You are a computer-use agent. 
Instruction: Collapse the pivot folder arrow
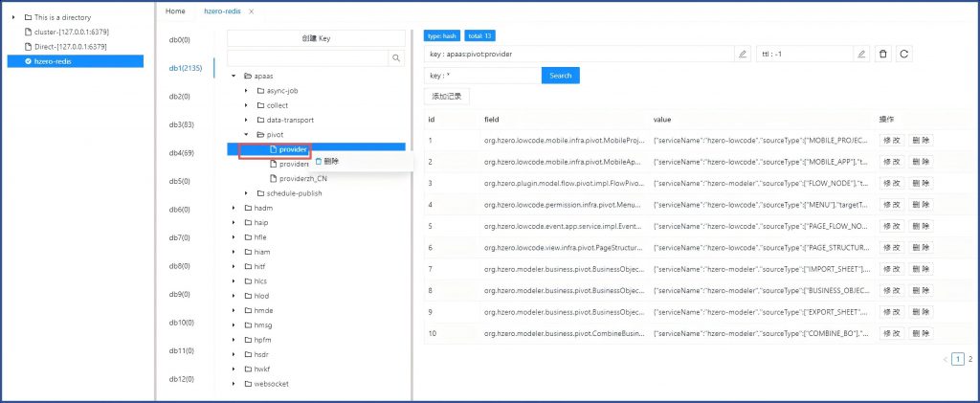(x=247, y=135)
